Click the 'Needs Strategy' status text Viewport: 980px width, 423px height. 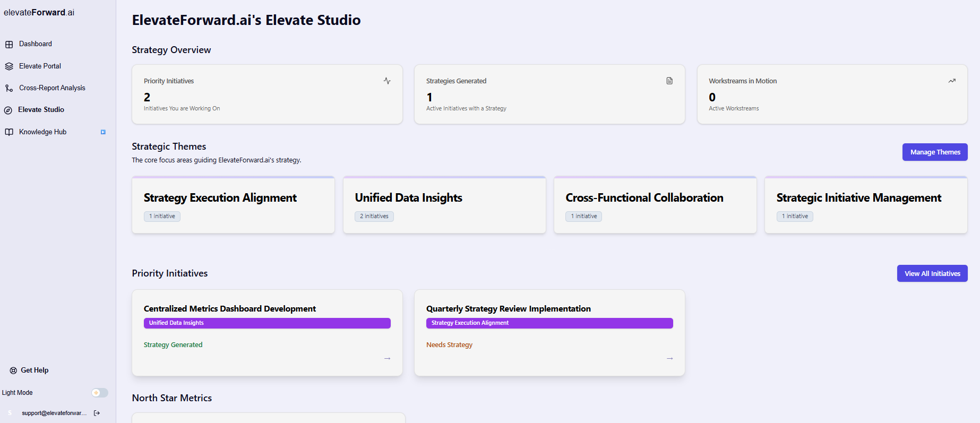point(449,345)
